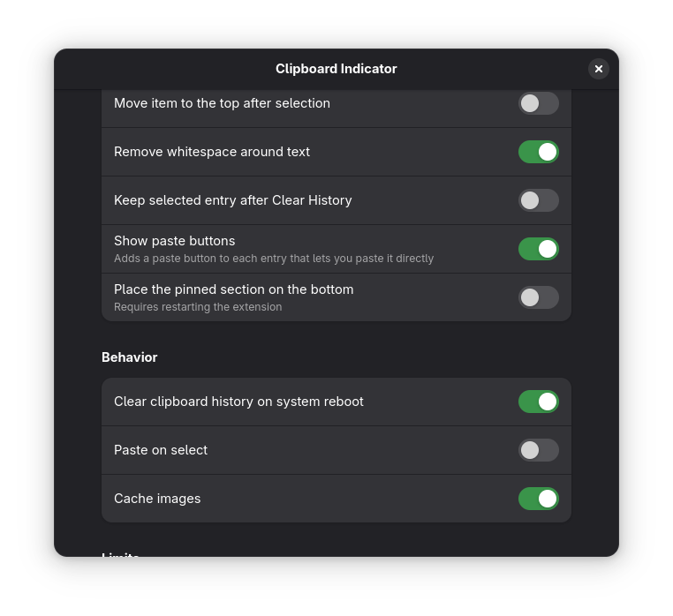This screenshot has height=616, width=673.
Task: Click 'Clear clipboard history on system reboot' label
Action: coord(238,402)
